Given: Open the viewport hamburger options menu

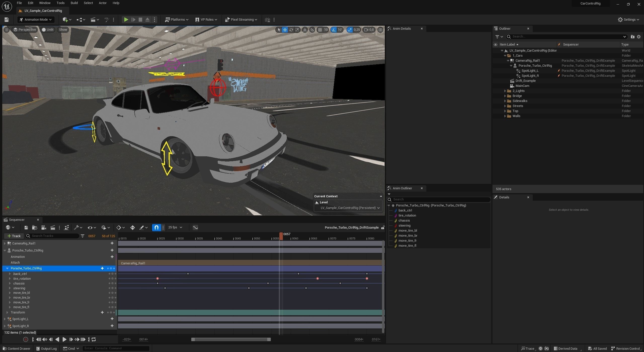Looking at the screenshot, I should pos(7,30).
